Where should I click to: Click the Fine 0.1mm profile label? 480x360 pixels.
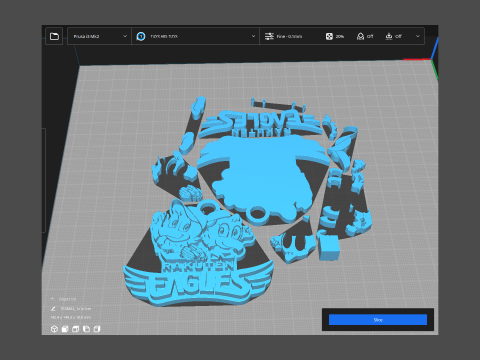[x=289, y=36]
